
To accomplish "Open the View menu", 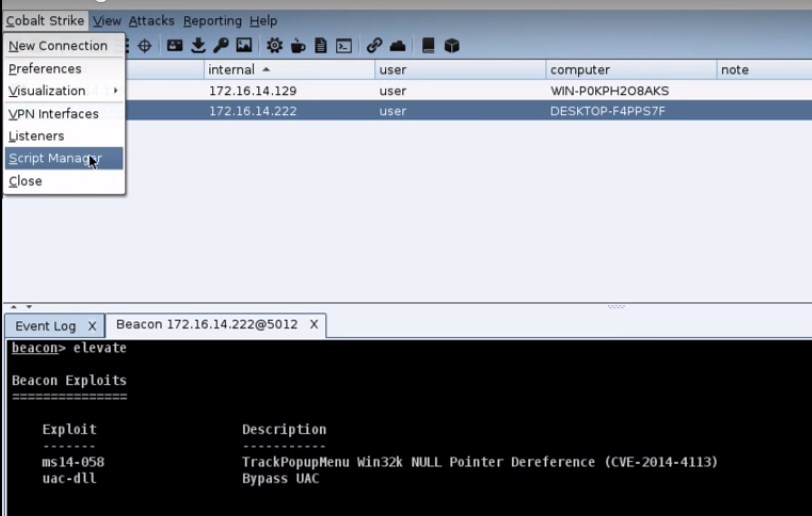I will pyautogui.click(x=107, y=21).
